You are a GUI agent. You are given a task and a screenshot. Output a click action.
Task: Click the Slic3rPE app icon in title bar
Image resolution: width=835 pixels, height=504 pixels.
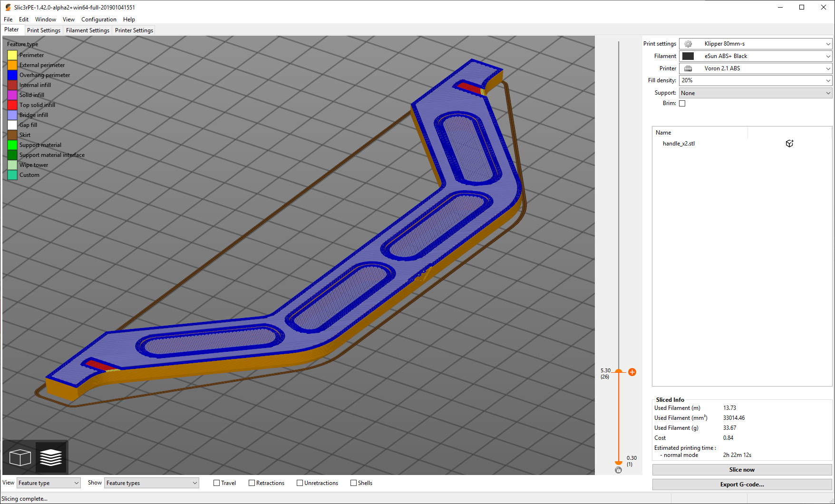[8, 7]
